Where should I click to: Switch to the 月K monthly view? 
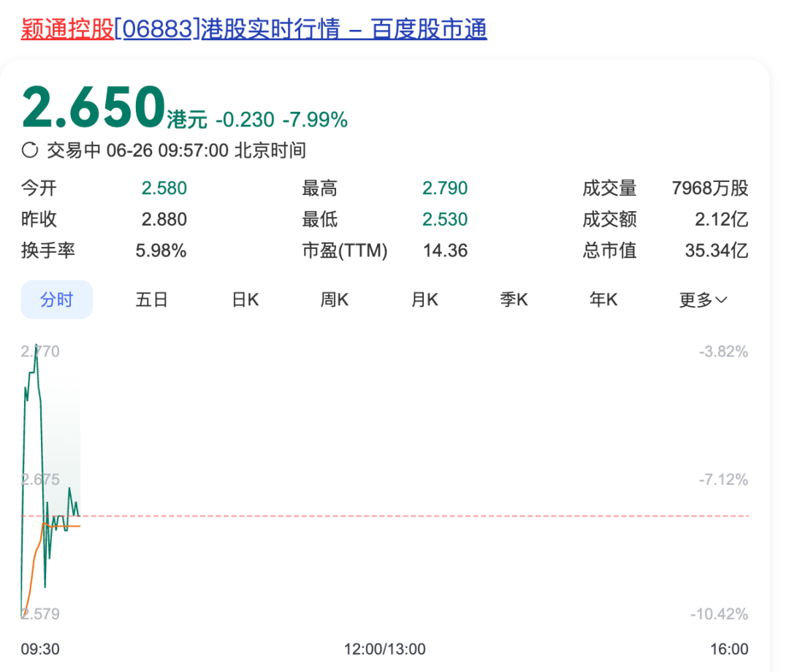(x=424, y=299)
